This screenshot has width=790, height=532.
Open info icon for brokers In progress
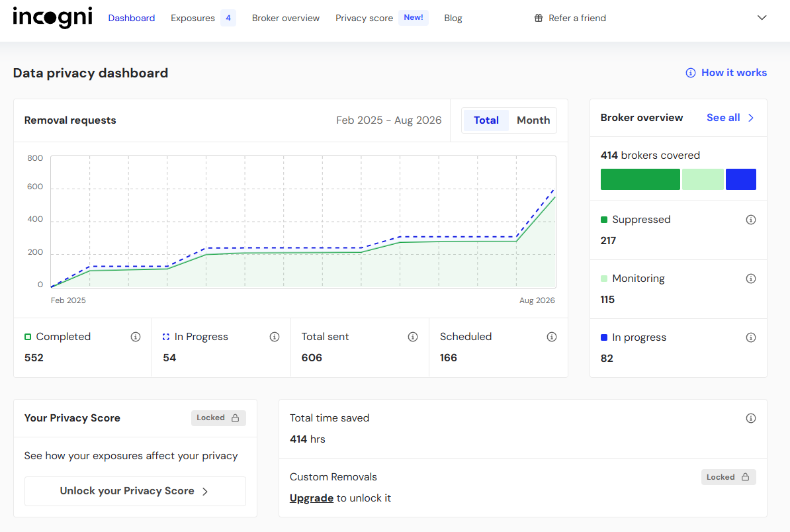[751, 337]
